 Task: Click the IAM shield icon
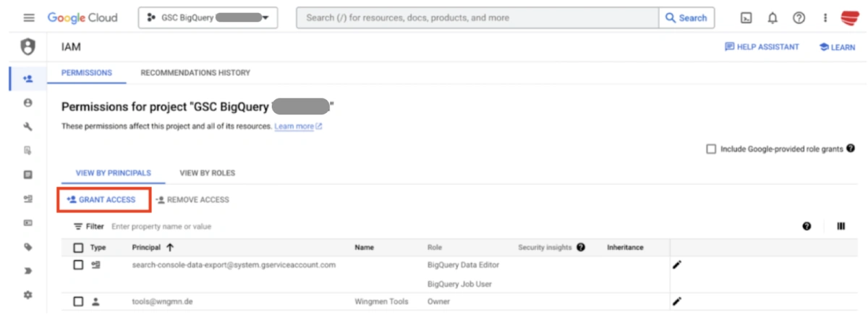(x=27, y=48)
